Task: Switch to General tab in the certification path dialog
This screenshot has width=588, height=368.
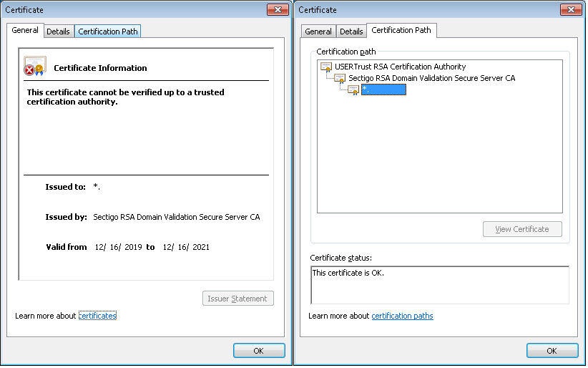Action: (x=318, y=32)
